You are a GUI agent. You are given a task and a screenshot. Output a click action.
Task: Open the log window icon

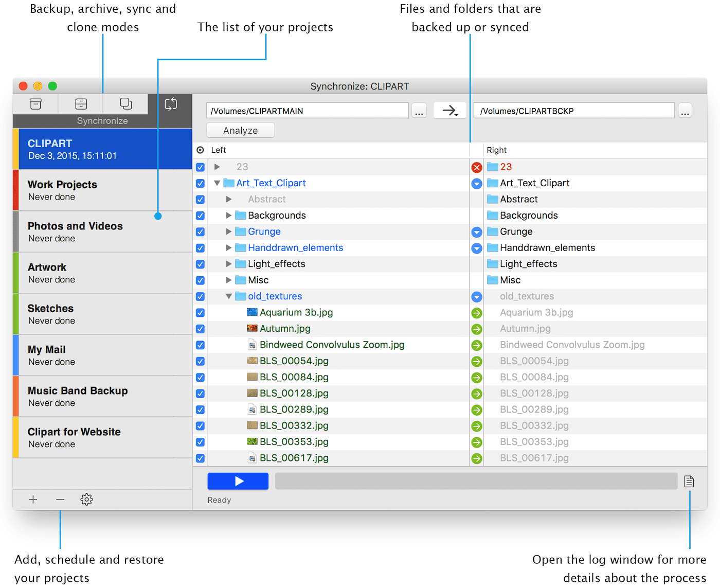(689, 482)
